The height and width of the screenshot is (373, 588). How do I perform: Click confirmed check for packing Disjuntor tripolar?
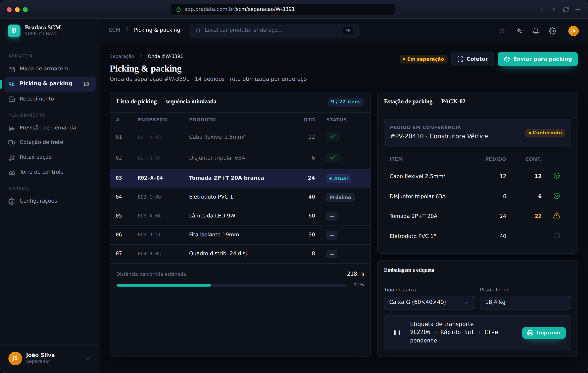(556, 196)
